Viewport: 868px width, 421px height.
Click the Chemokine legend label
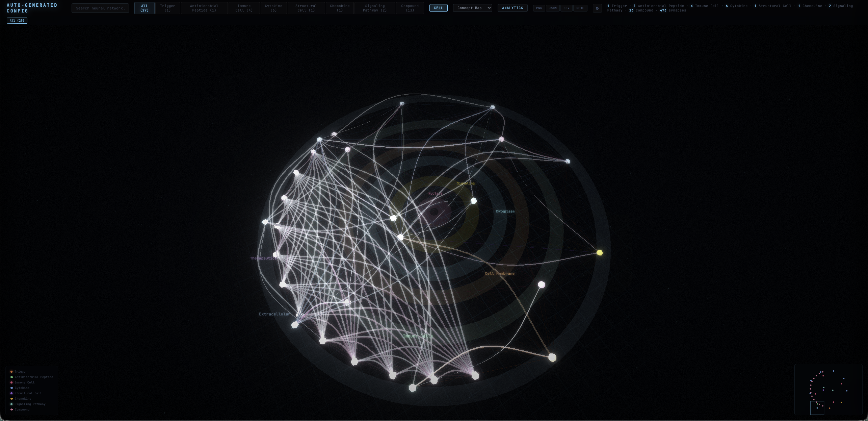click(23, 399)
